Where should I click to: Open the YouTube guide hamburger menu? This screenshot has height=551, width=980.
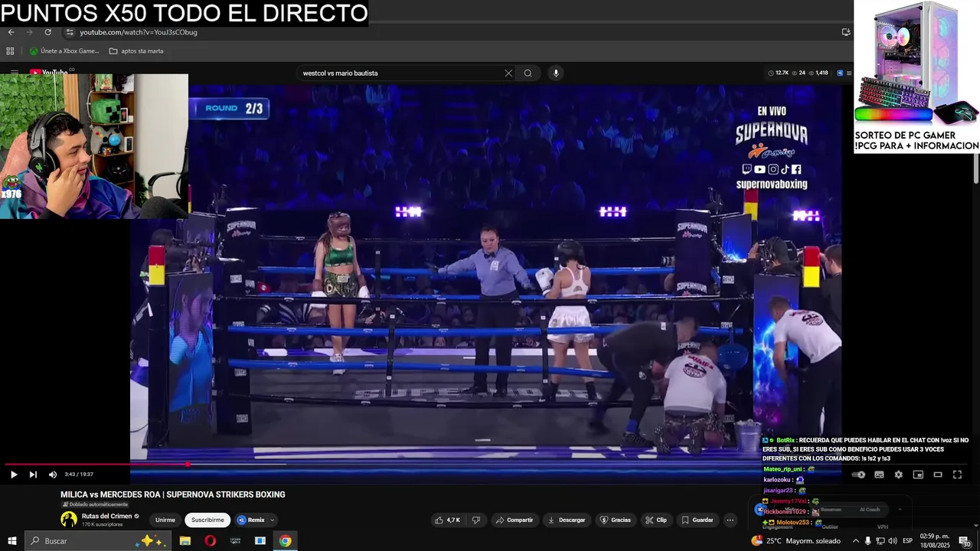pyautogui.click(x=14, y=73)
